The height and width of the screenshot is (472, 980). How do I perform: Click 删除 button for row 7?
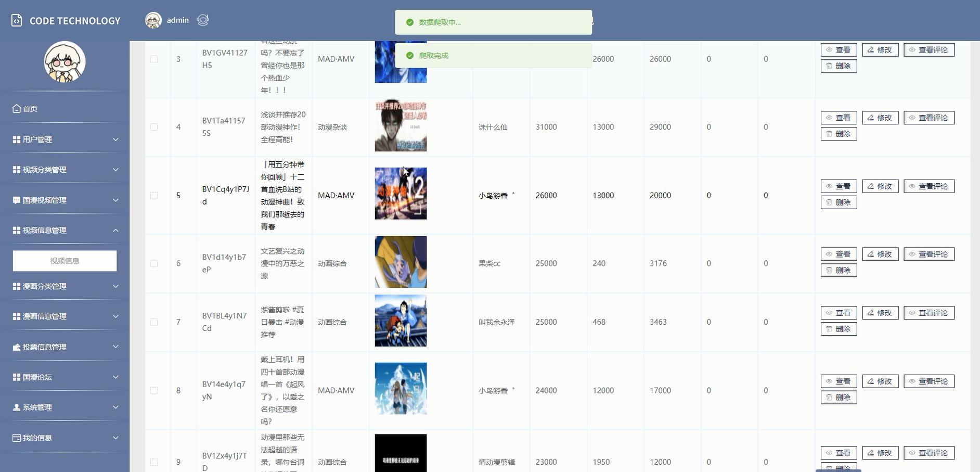click(x=839, y=329)
